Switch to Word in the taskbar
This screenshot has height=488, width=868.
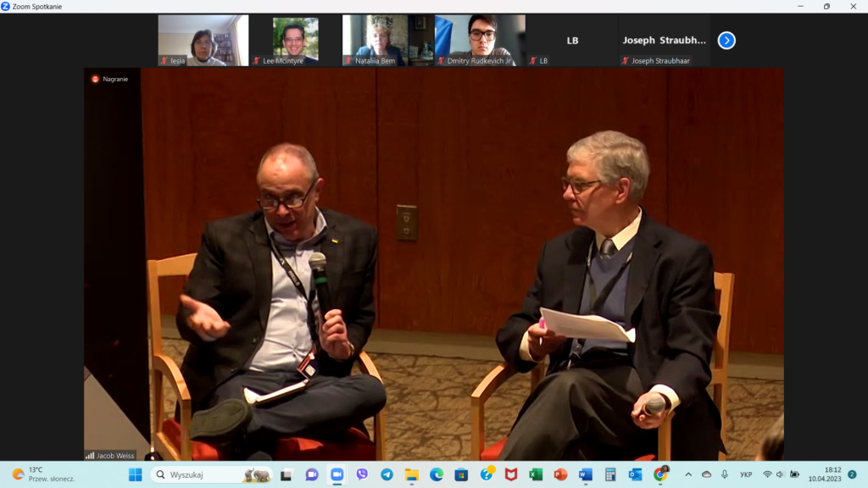point(586,474)
